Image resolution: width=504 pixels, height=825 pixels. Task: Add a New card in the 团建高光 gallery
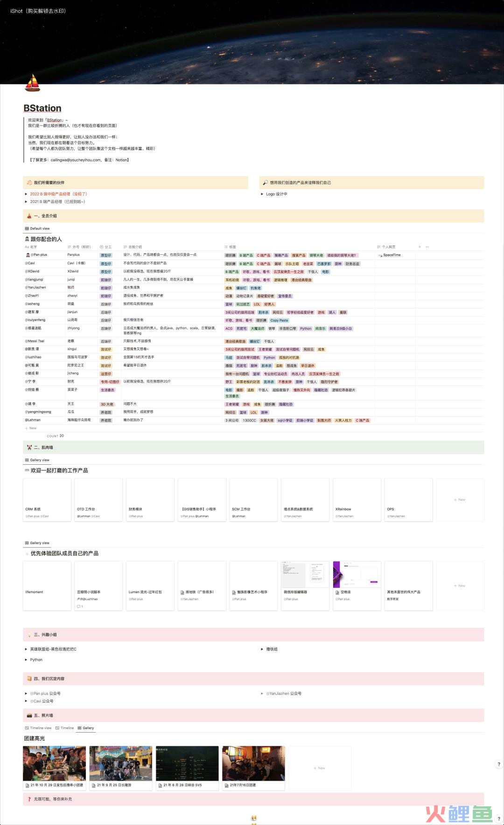(x=320, y=768)
